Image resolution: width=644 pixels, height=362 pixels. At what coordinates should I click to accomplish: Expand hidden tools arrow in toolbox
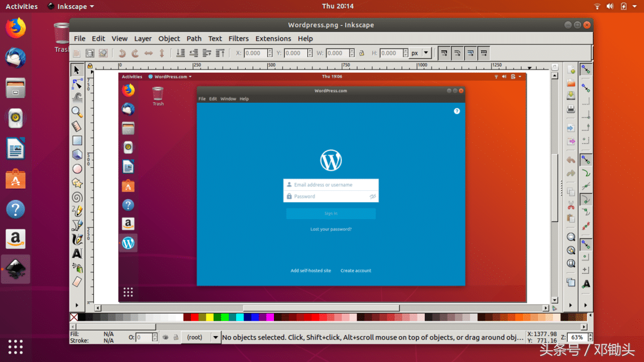(x=77, y=306)
